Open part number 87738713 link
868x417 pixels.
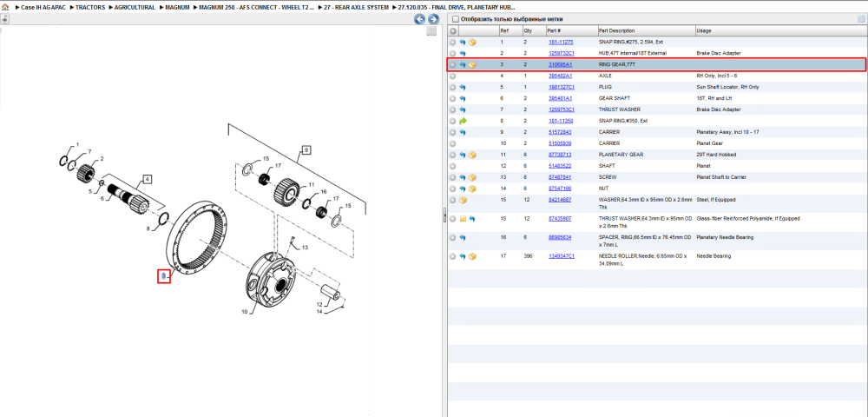point(560,155)
